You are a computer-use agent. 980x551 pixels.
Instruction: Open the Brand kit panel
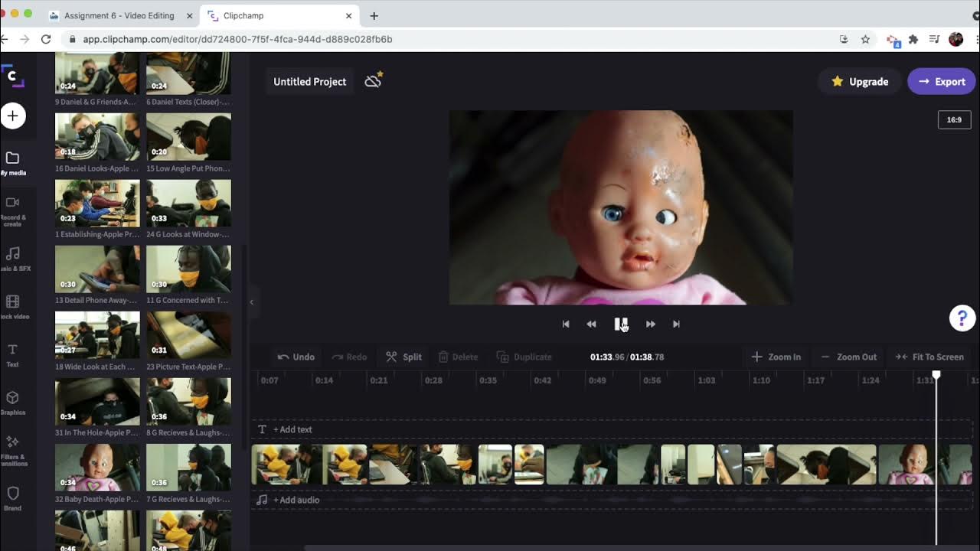coord(13,498)
